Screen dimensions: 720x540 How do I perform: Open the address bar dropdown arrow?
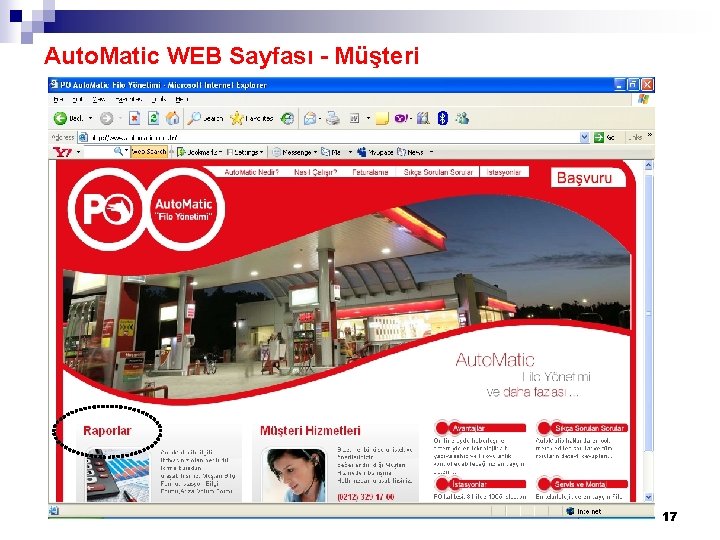click(584, 137)
